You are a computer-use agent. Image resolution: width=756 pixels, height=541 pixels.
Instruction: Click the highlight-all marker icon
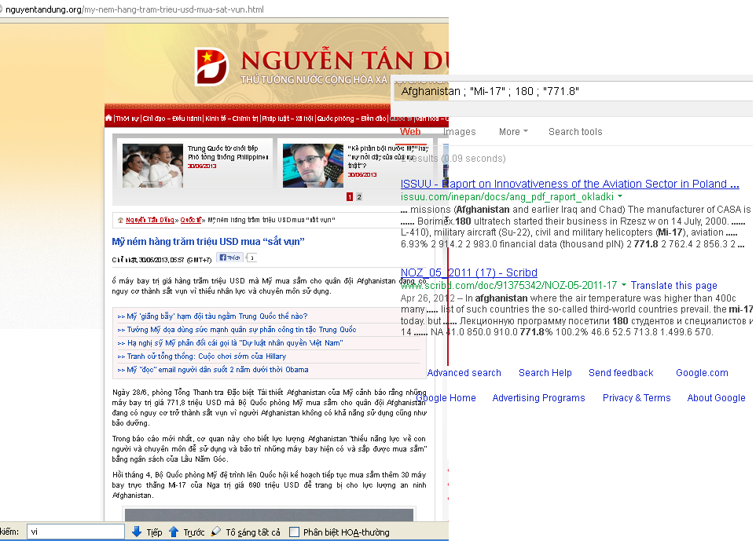(216, 532)
